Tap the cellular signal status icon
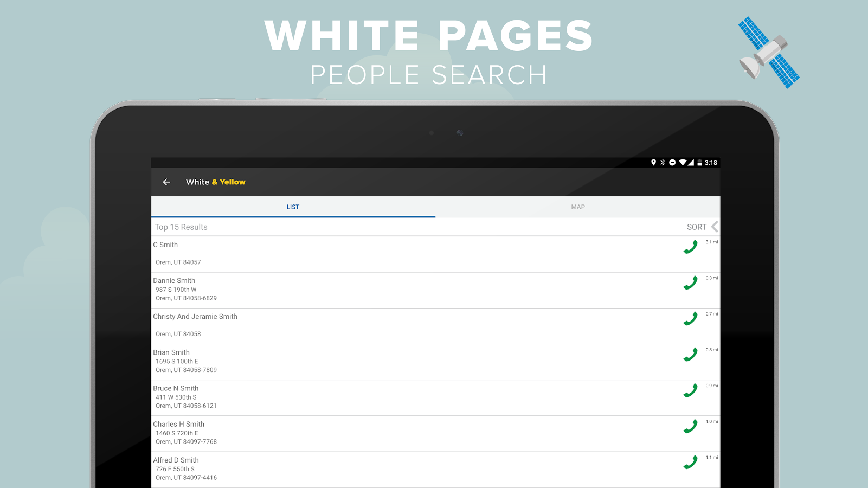This screenshot has width=868, height=488. 691,163
